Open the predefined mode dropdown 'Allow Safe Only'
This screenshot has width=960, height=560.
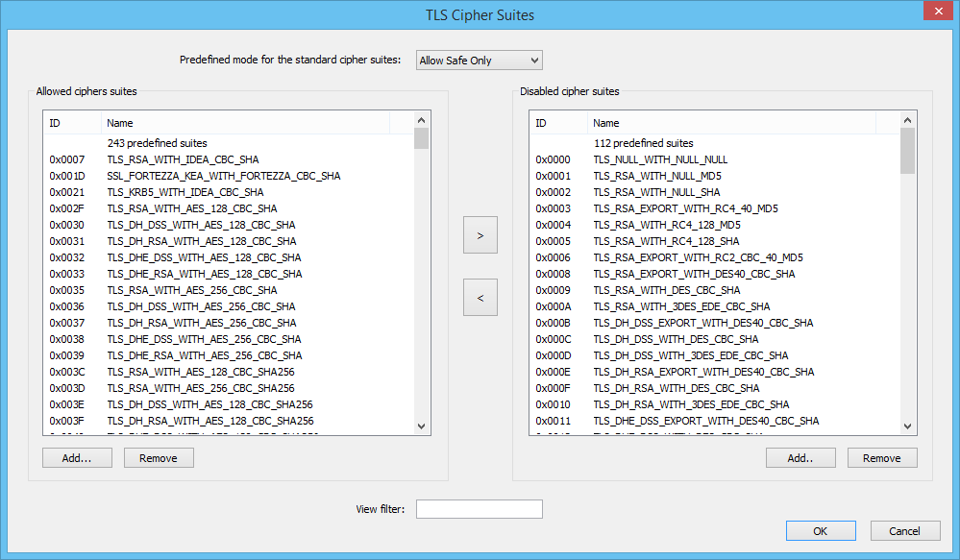(x=479, y=60)
